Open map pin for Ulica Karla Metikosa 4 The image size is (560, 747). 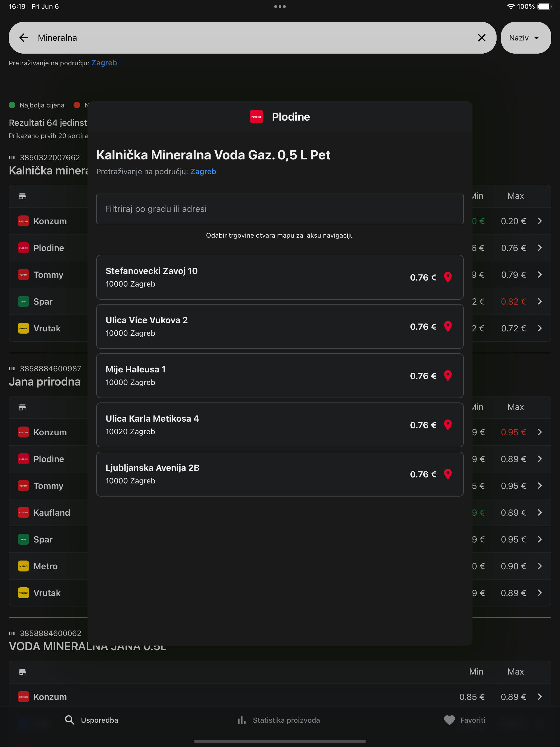448,425
